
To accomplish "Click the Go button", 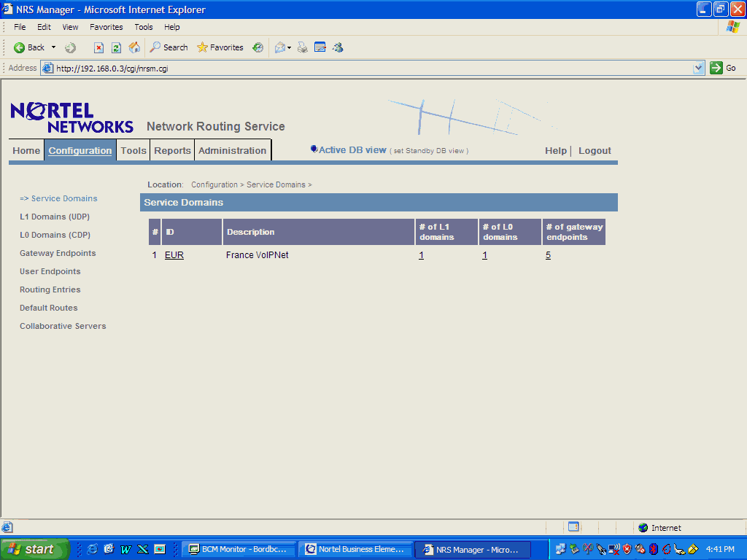I will [723, 68].
